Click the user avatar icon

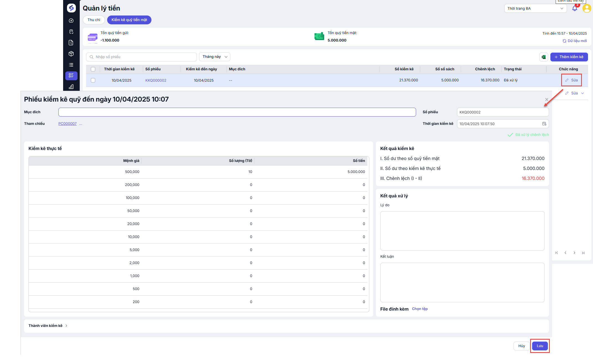(587, 8)
